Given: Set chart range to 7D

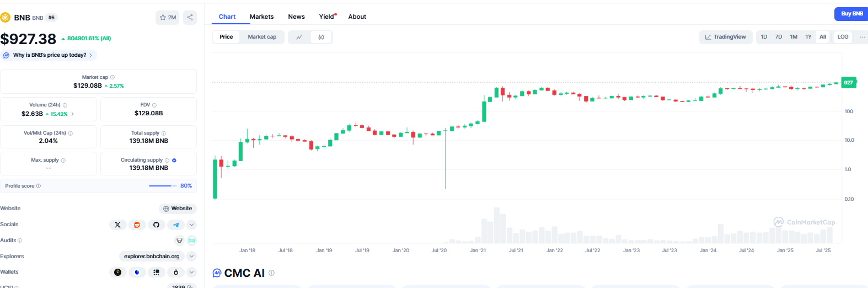Looking at the screenshot, I should [779, 37].
